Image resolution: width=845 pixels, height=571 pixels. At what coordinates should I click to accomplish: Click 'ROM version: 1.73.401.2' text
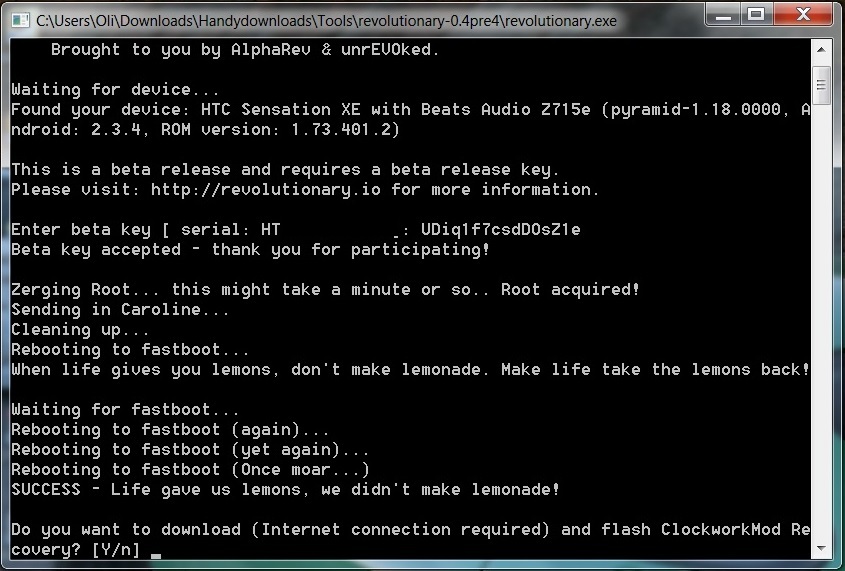(280, 130)
